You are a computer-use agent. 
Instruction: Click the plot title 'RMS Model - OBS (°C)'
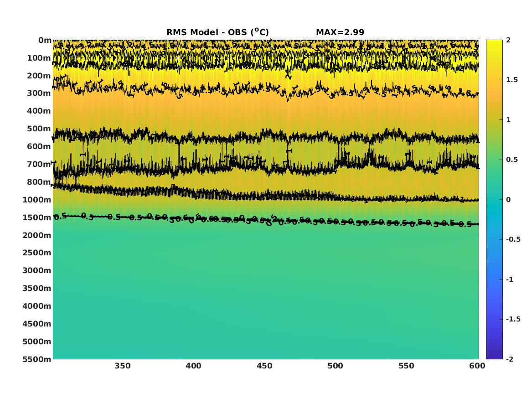click(x=217, y=32)
